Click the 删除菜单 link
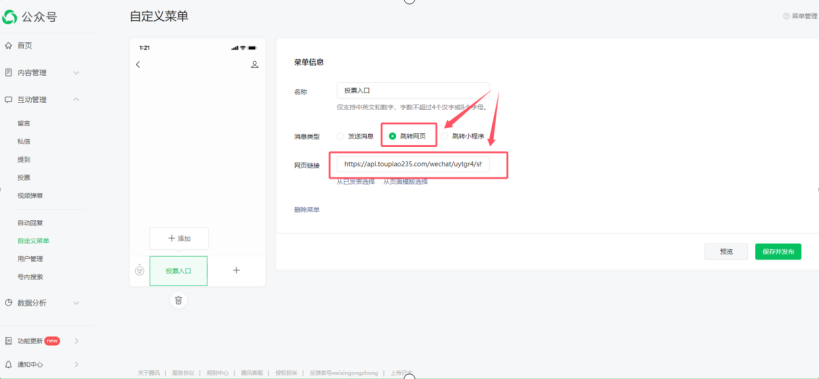This screenshot has height=379, width=819. (307, 210)
